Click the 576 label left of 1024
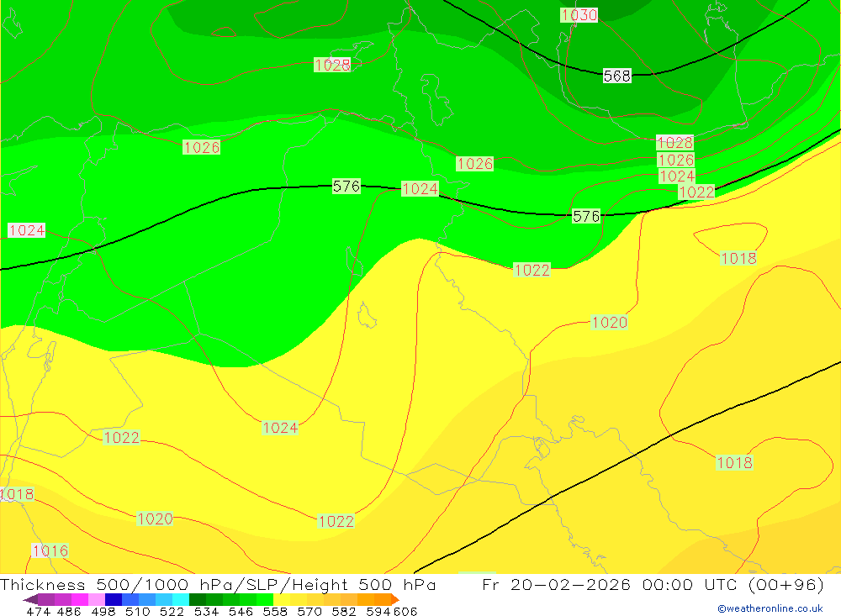 pyautogui.click(x=346, y=187)
